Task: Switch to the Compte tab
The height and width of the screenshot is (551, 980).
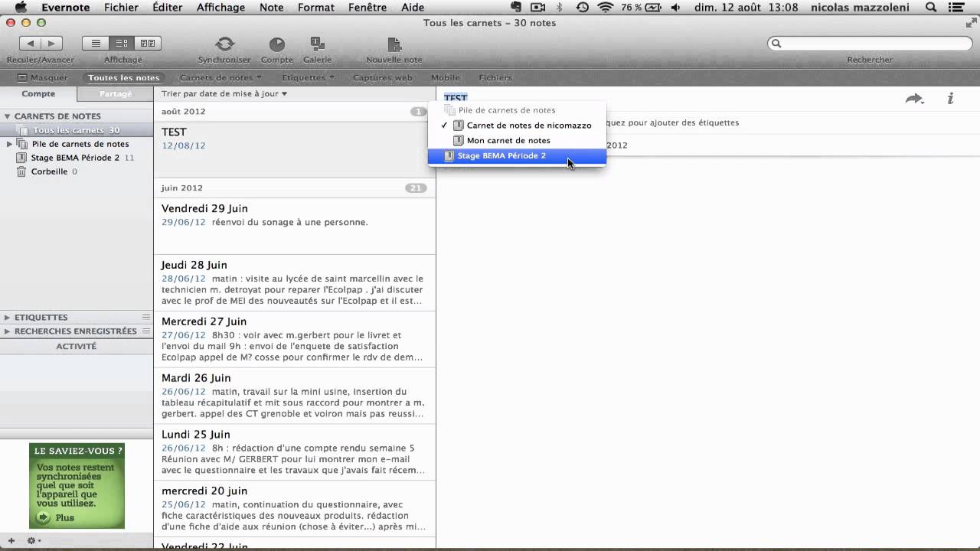Action: pyautogui.click(x=38, y=93)
